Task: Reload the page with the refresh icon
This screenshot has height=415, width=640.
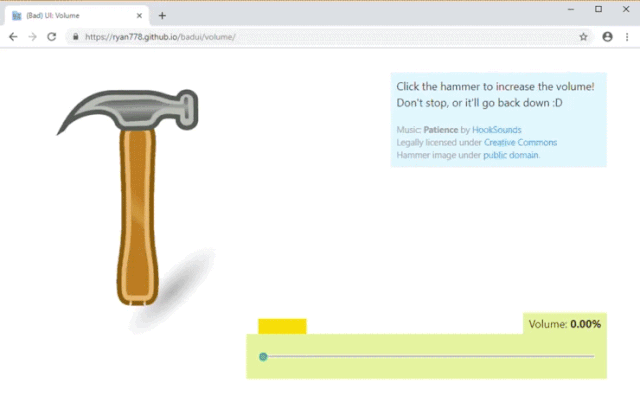Action: (51, 37)
